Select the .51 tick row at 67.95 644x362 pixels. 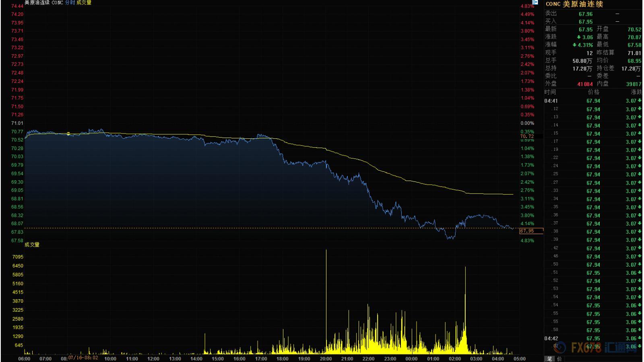coord(593,273)
